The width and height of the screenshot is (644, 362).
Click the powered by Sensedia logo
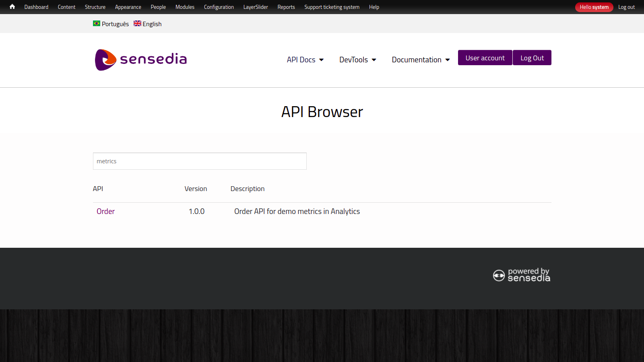[x=521, y=275]
